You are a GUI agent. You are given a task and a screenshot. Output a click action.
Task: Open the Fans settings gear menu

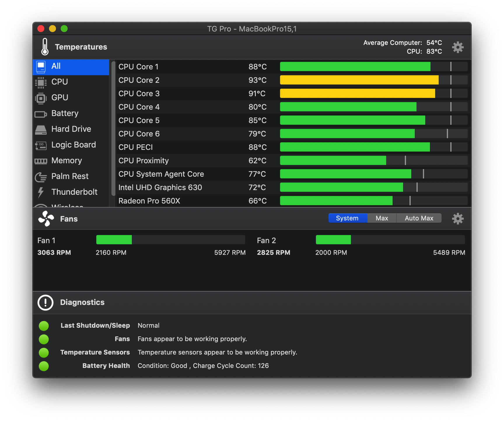458,219
